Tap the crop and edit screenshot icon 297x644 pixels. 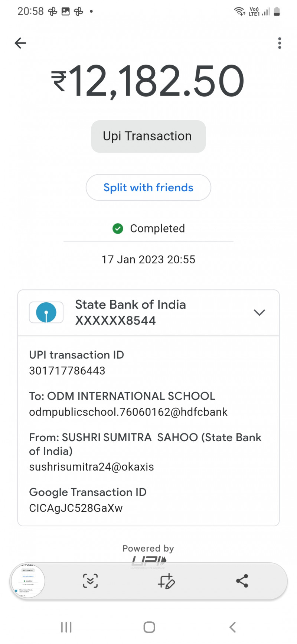click(x=166, y=581)
